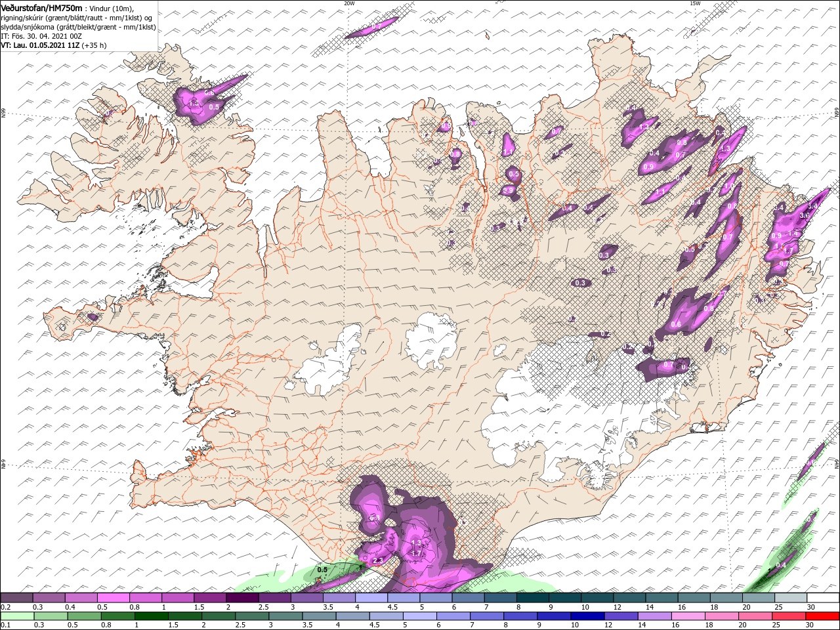Pick the dark purple swatch labeled 2
840x630 pixels.
(x=242, y=598)
